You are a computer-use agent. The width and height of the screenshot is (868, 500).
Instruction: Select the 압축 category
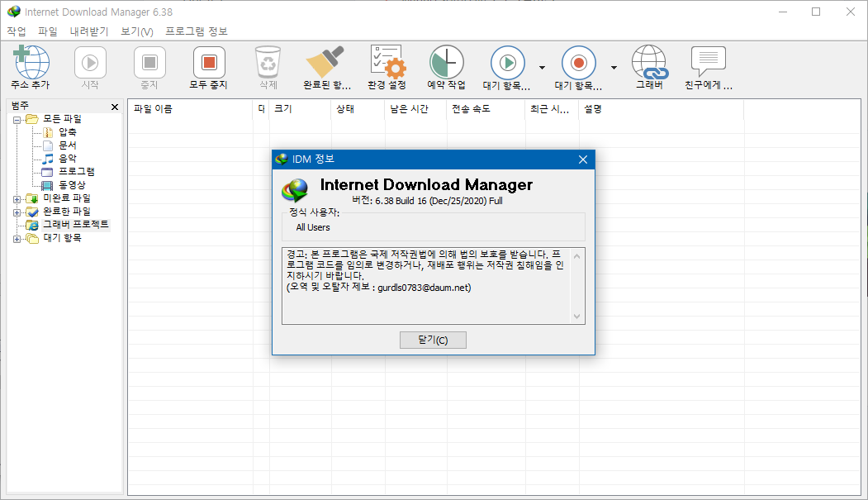tap(68, 131)
